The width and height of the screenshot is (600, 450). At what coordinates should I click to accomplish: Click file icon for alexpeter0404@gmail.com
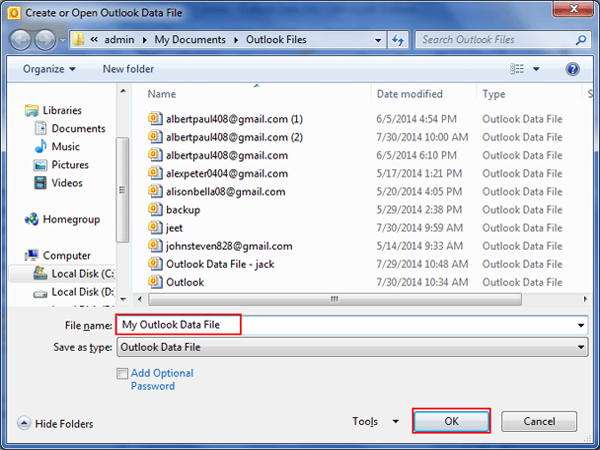click(155, 173)
